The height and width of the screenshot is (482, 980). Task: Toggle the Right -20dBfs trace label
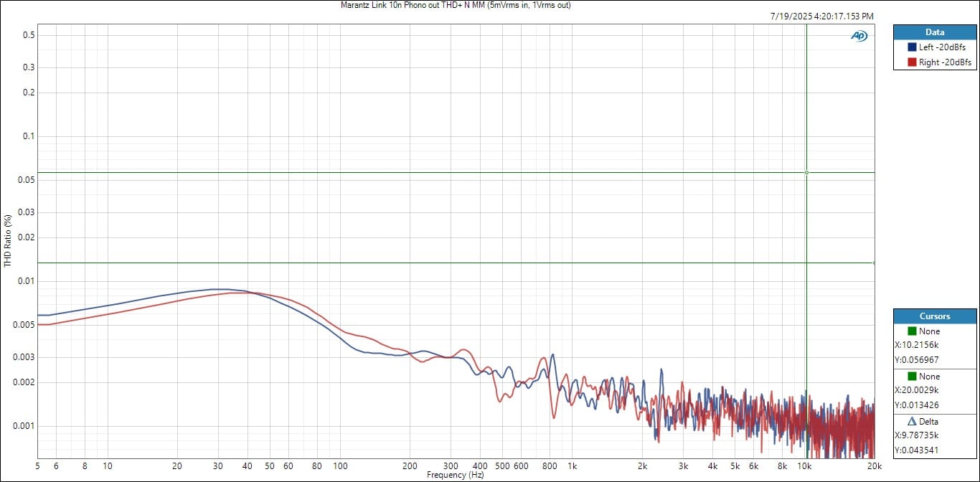pos(944,62)
